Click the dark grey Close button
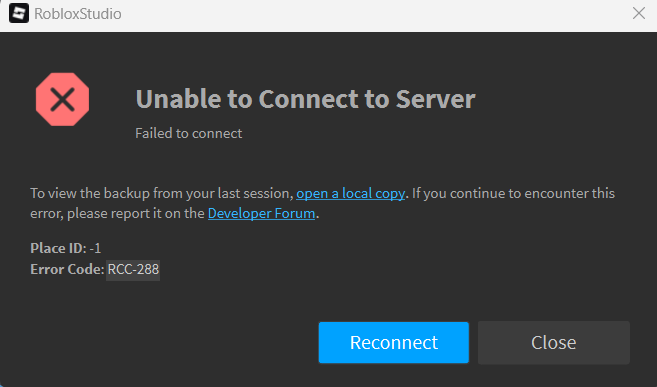The width and height of the screenshot is (657, 387). (554, 342)
